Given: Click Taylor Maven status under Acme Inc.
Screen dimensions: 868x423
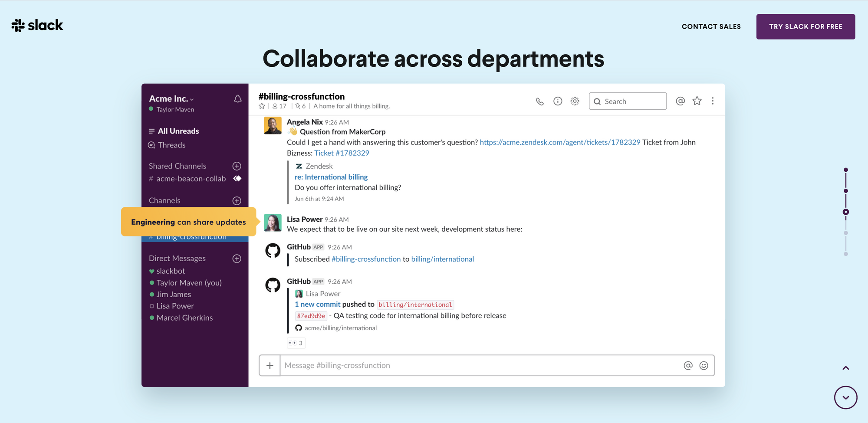Looking at the screenshot, I should pyautogui.click(x=172, y=110).
